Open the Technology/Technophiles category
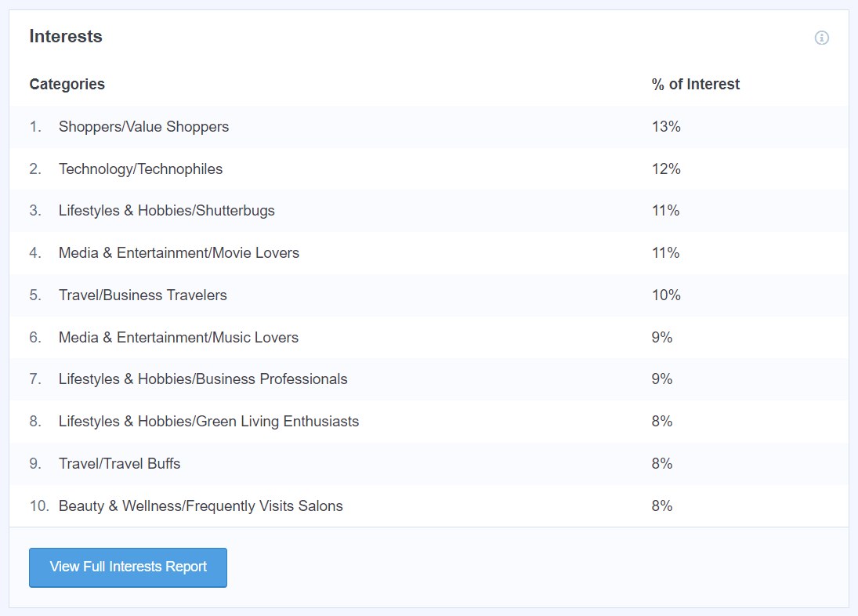 pyautogui.click(x=140, y=168)
